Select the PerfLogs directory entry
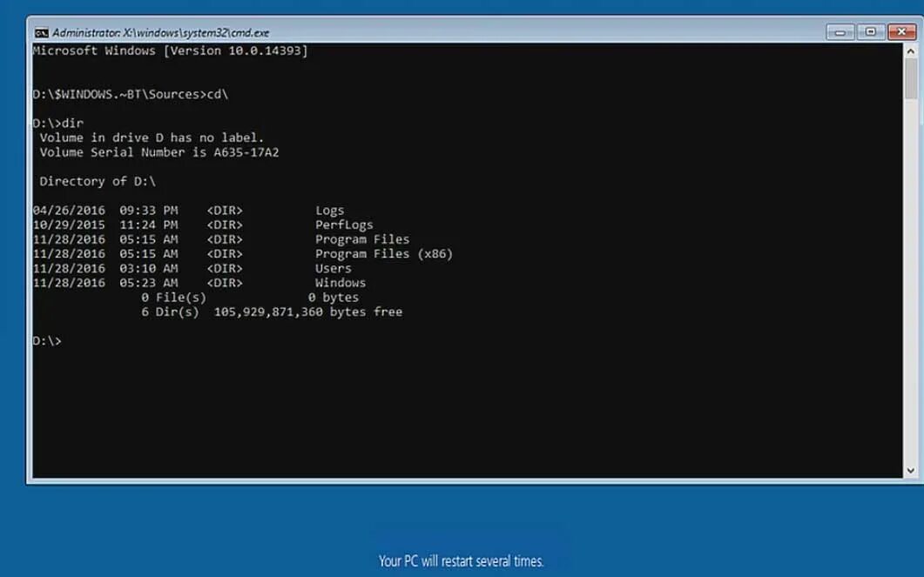Screen dimensions: 924x577 click(x=345, y=225)
